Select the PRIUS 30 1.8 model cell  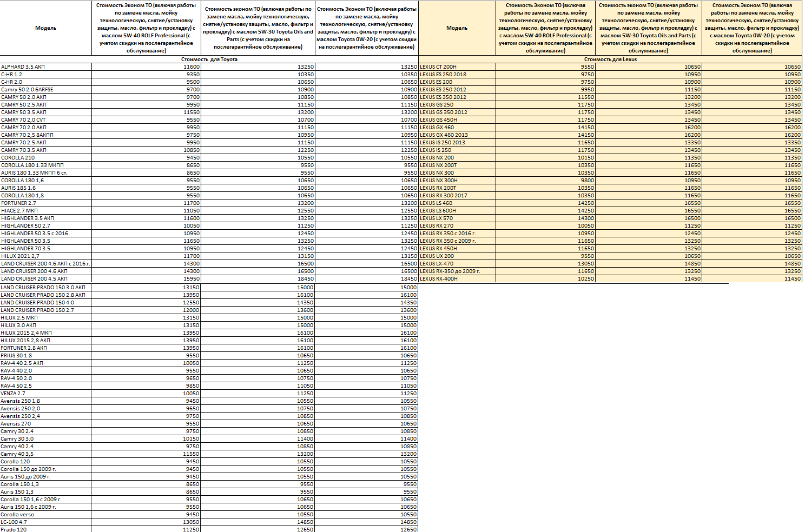pyautogui.click(x=46, y=356)
